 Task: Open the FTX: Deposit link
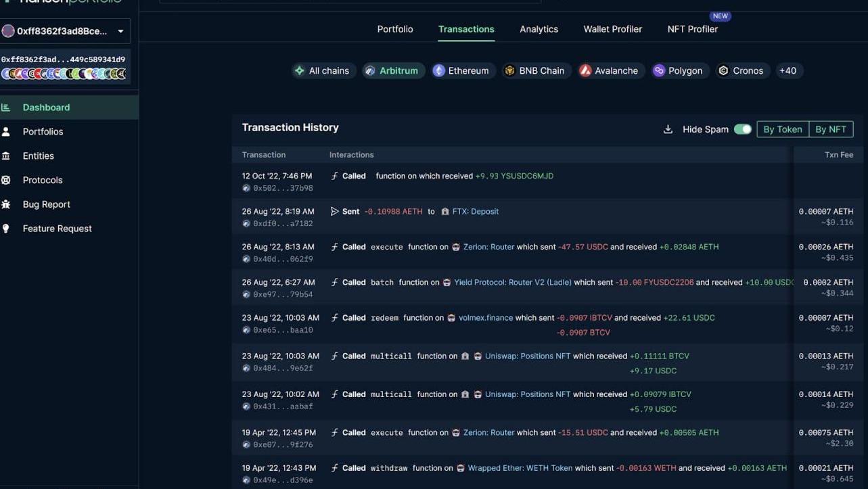(475, 212)
